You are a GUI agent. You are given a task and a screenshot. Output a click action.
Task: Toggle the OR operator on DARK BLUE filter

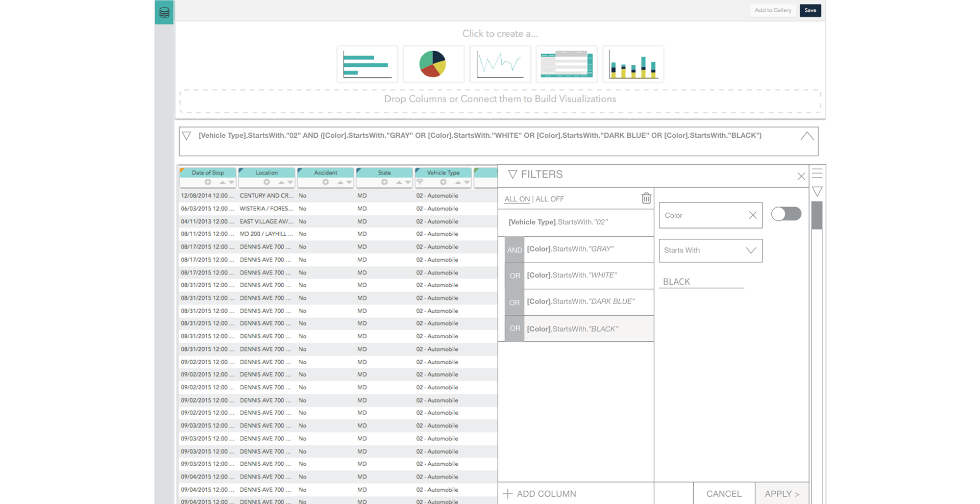pyautogui.click(x=514, y=303)
